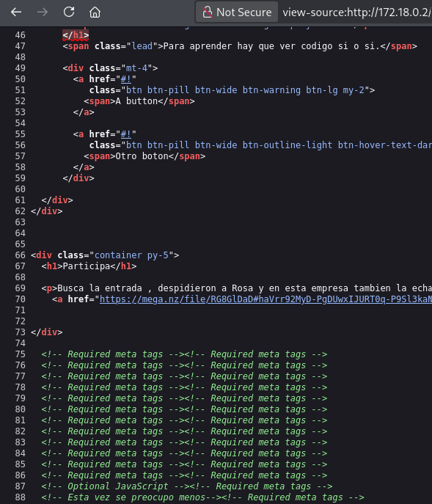Reload the page with the refresh icon
432x504 pixels.
point(69,12)
